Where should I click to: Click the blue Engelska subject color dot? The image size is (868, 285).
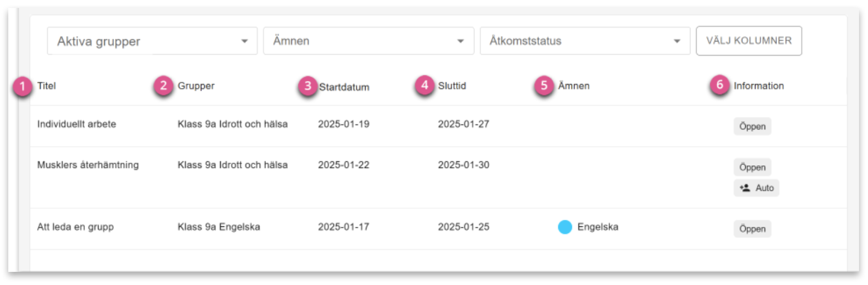[x=565, y=227]
